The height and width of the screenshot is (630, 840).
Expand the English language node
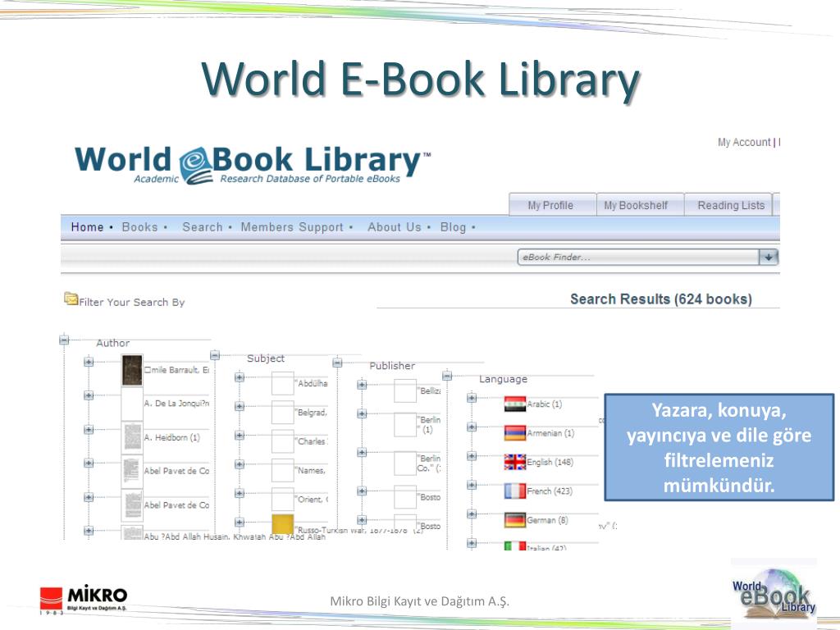click(x=472, y=456)
